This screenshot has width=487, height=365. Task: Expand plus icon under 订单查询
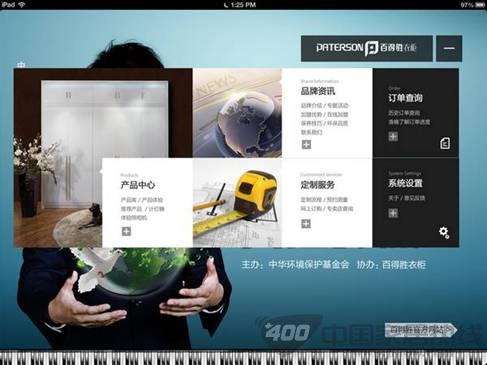coord(393,136)
